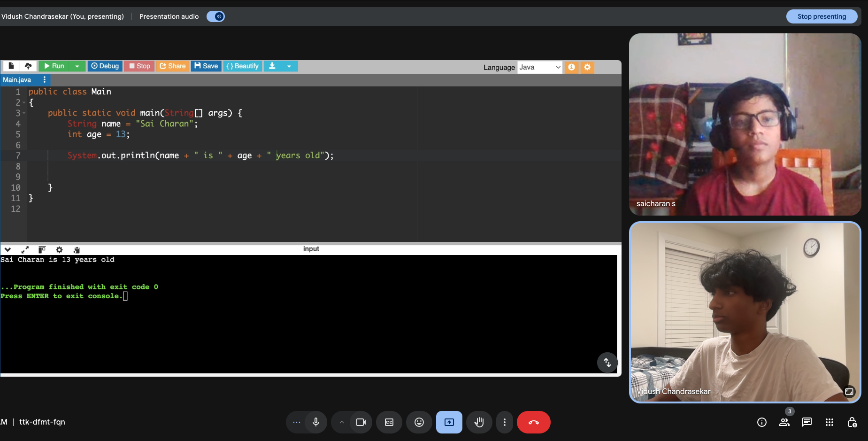Open host controls lock icon

[852, 422]
